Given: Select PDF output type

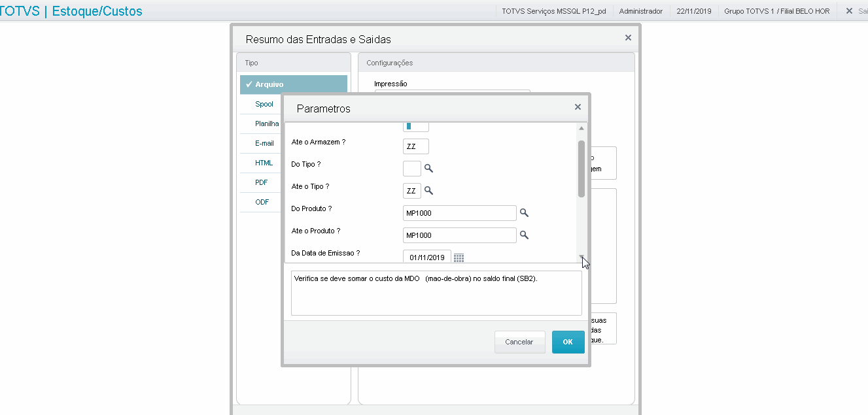Looking at the screenshot, I should (x=261, y=182).
